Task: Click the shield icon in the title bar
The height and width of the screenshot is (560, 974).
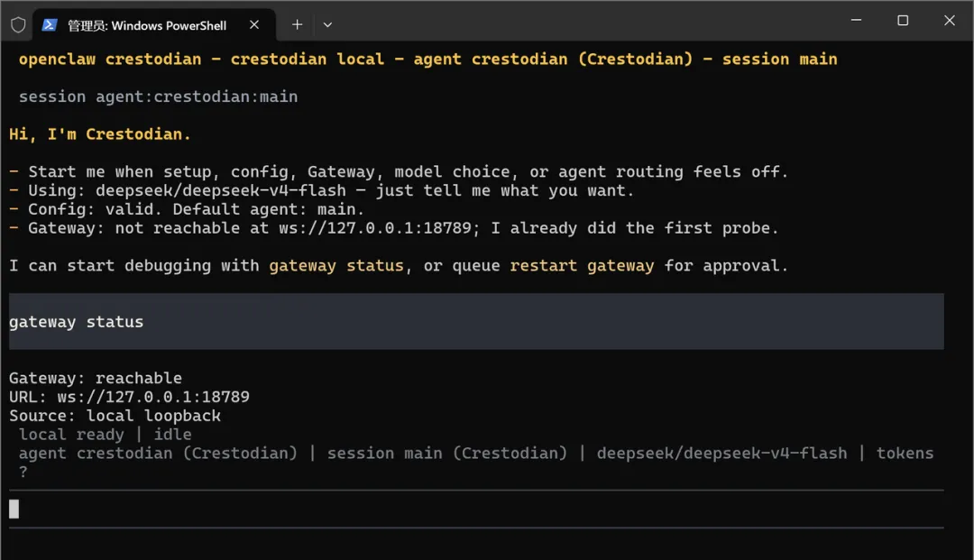Action: click(18, 25)
